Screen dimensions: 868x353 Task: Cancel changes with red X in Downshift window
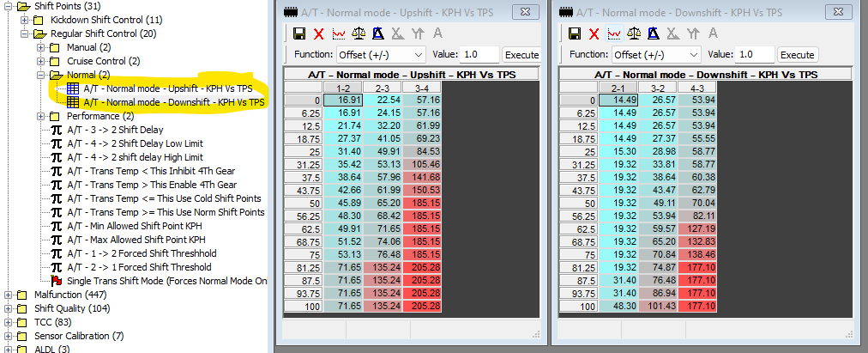594,34
